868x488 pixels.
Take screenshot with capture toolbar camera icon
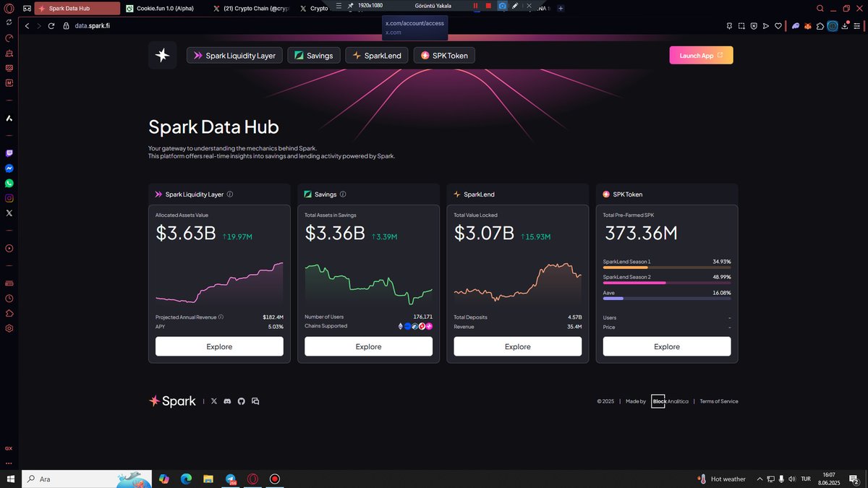pyautogui.click(x=502, y=6)
